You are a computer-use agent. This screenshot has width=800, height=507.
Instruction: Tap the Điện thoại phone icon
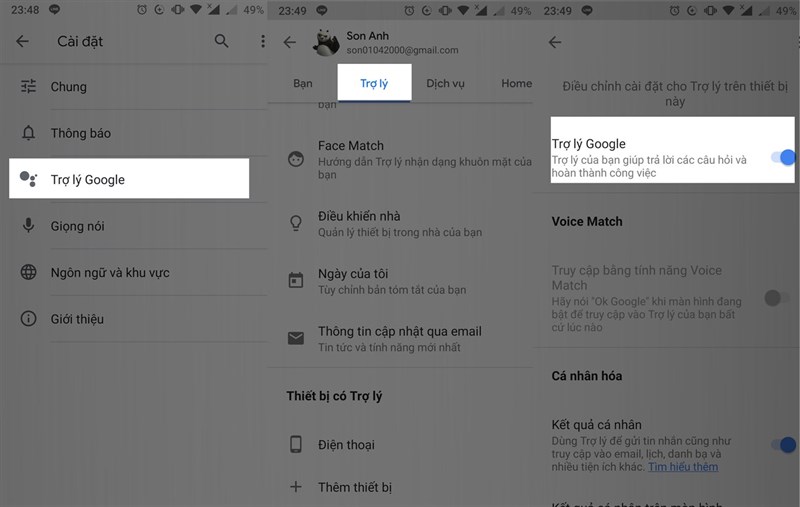296,444
